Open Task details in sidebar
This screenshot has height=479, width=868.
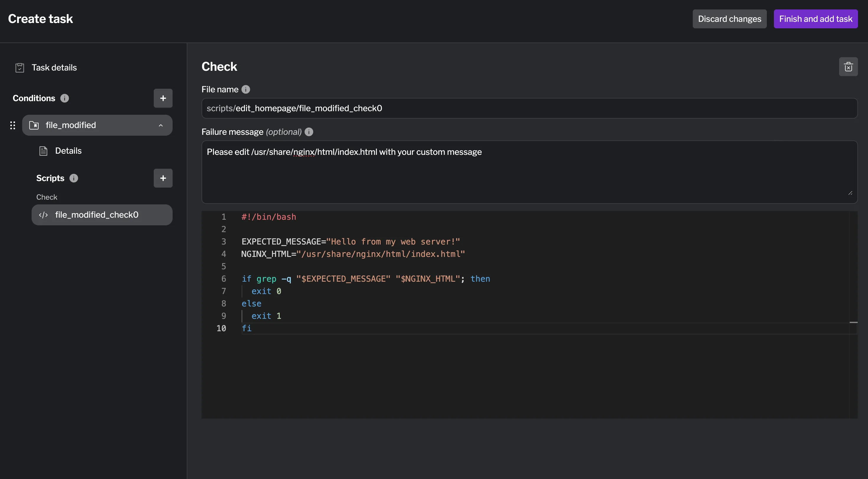click(x=54, y=68)
